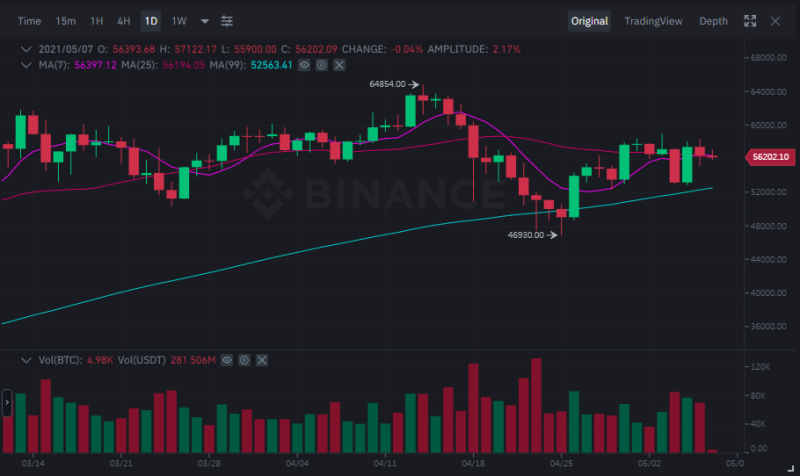Switch to 15m interval

pyautogui.click(x=65, y=21)
